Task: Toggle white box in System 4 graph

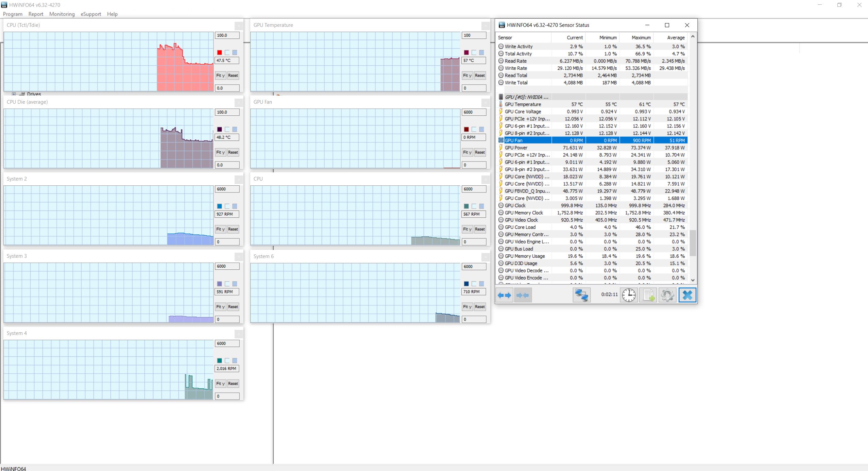Action: (x=227, y=360)
